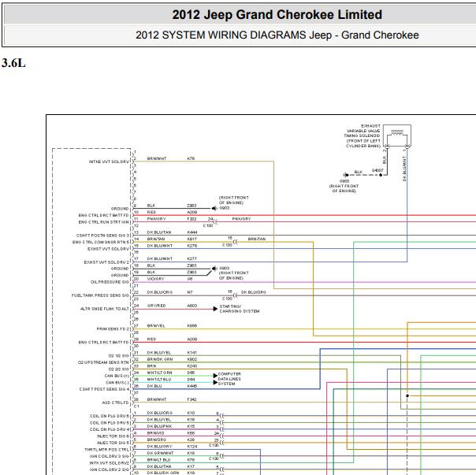Click the 'N7' circuit code
The width and height of the screenshot is (476, 475).
pyautogui.click(x=190, y=292)
